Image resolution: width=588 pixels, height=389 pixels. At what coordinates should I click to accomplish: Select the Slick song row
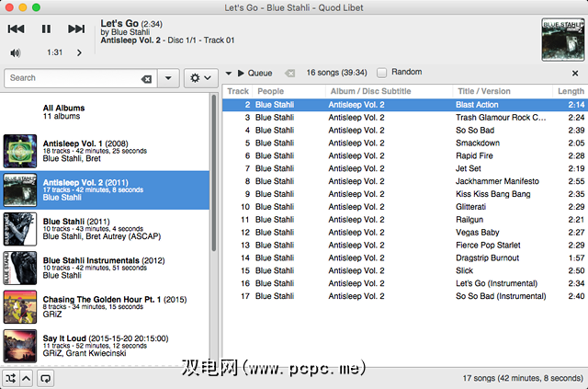(405, 270)
